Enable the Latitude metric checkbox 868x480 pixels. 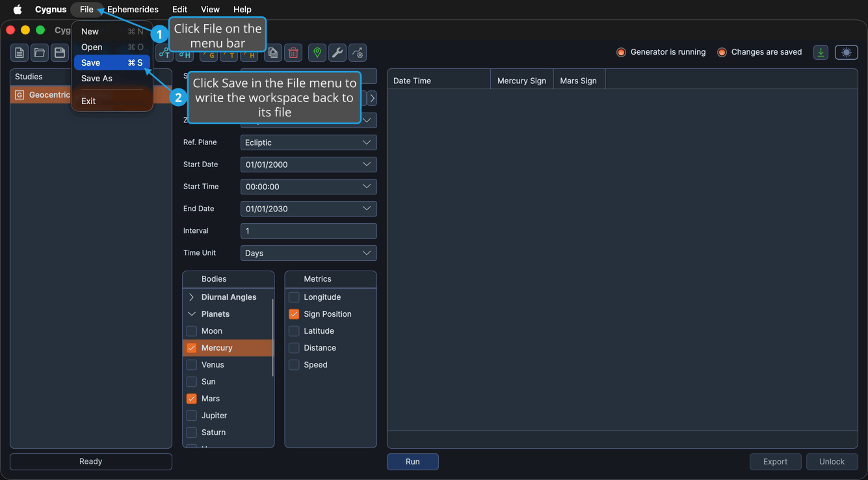click(x=294, y=331)
